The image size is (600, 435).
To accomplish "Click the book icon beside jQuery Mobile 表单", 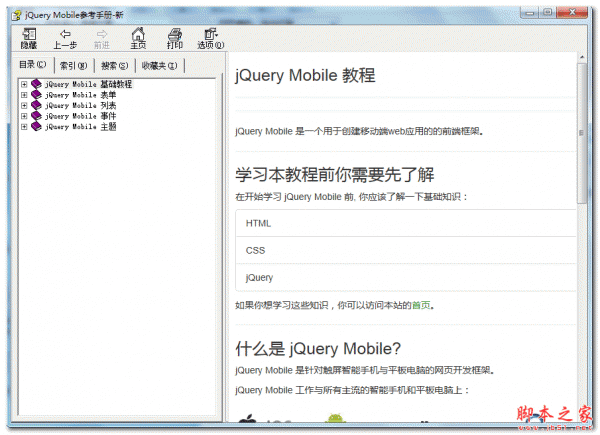I will coord(36,94).
